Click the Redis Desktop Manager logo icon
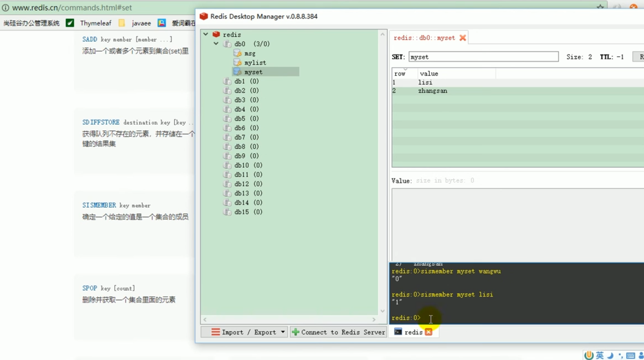 tap(204, 16)
